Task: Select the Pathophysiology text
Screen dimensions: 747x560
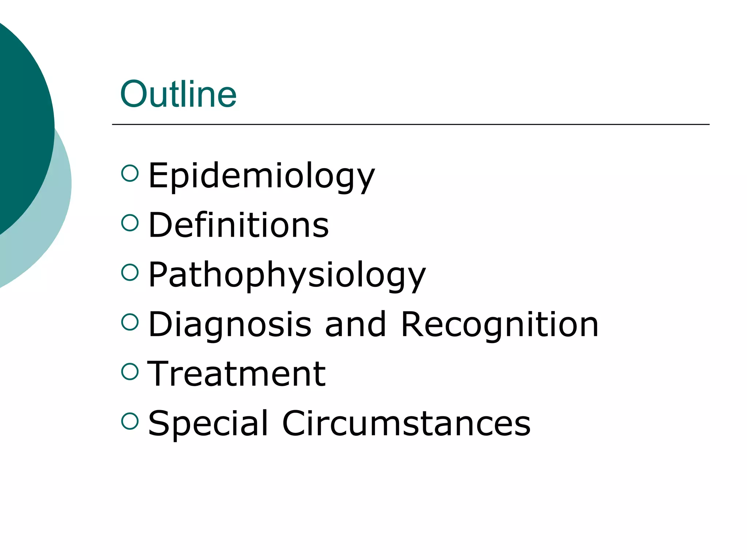Action: click(x=287, y=275)
